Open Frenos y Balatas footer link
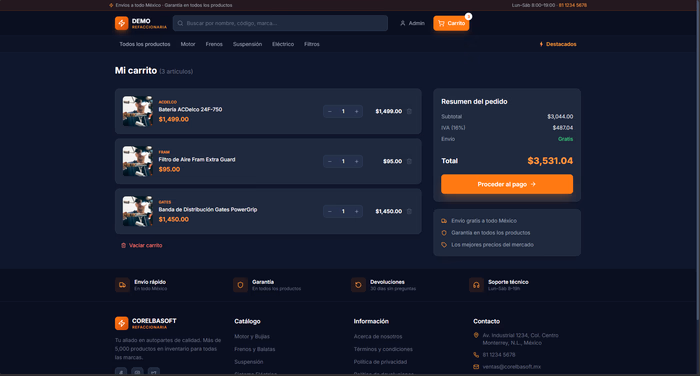This screenshot has width=700, height=376. (254, 349)
